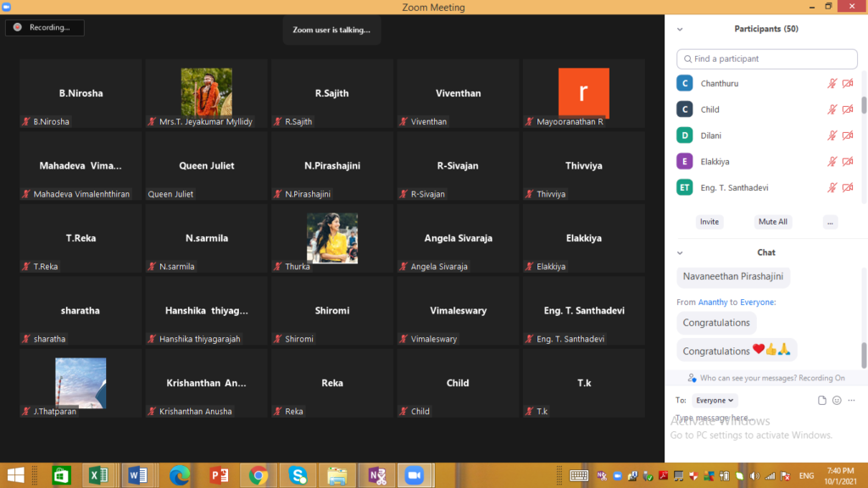The width and height of the screenshot is (868, 488).
Task: Click the Mute All button
Action: point(773,222)
